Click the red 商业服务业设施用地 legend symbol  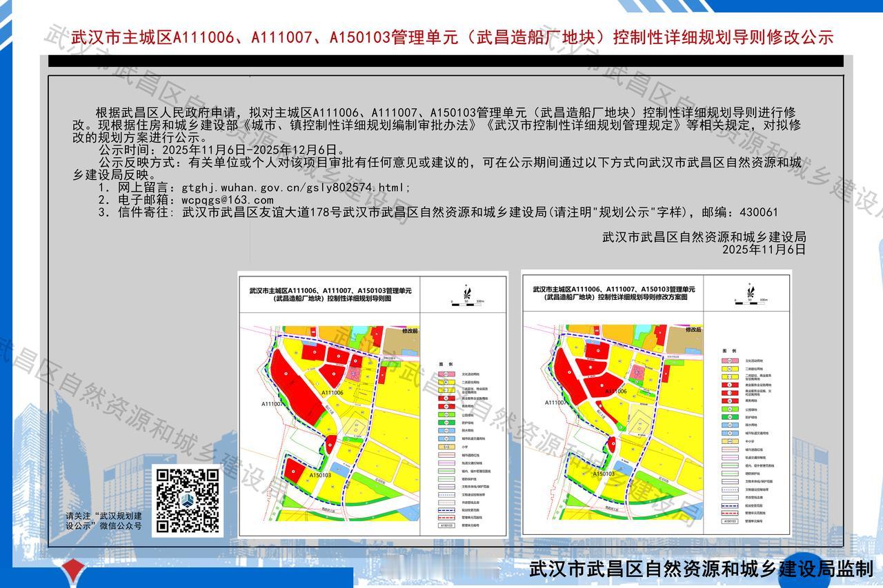(x=446, y=398)
